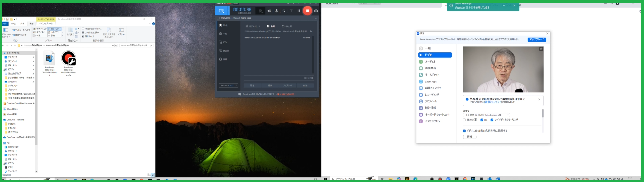Switch to Bandicam はじめましょう tab

pos(253,26)
